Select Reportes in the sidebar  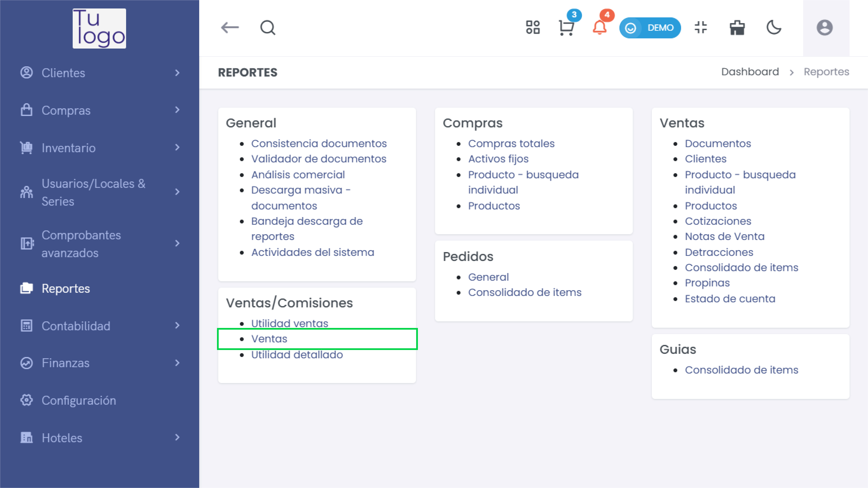66,289
